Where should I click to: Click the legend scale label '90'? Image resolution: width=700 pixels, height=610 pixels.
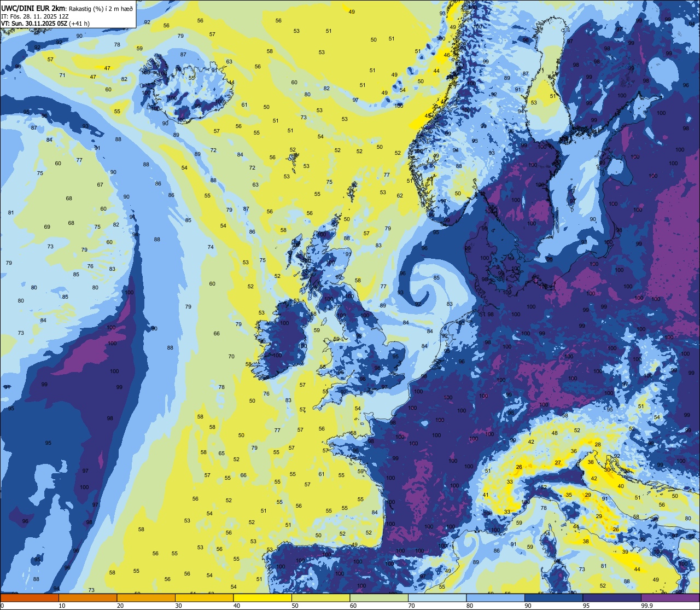click(528, 606)
